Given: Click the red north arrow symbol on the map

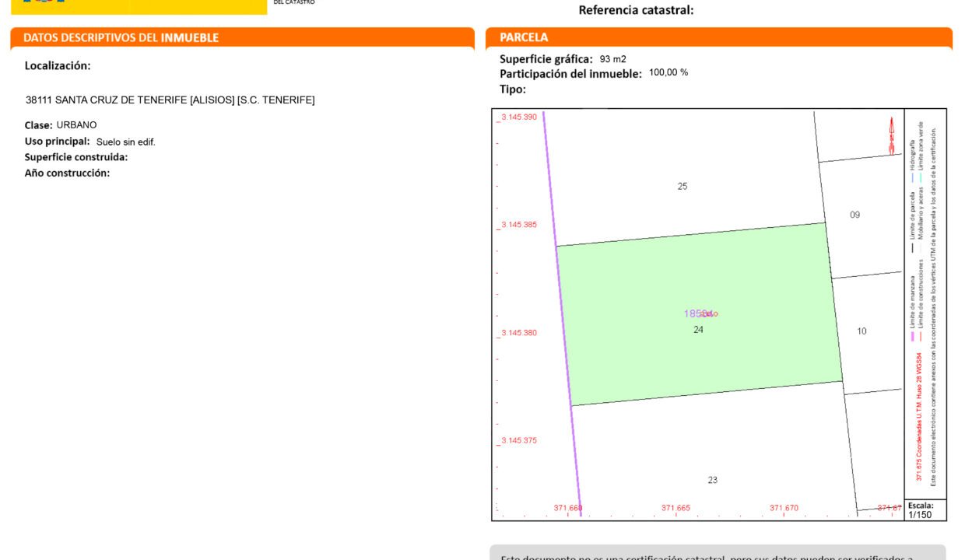Looking at the screenshot, I should [x=892, y=136].
